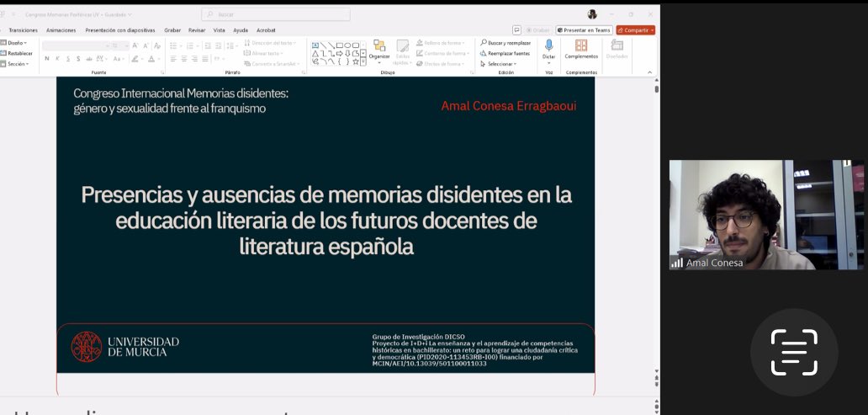The height and width of the screenshot is (415, 868).
Task: Click the Buscar search box
Action: pos(276,14)
